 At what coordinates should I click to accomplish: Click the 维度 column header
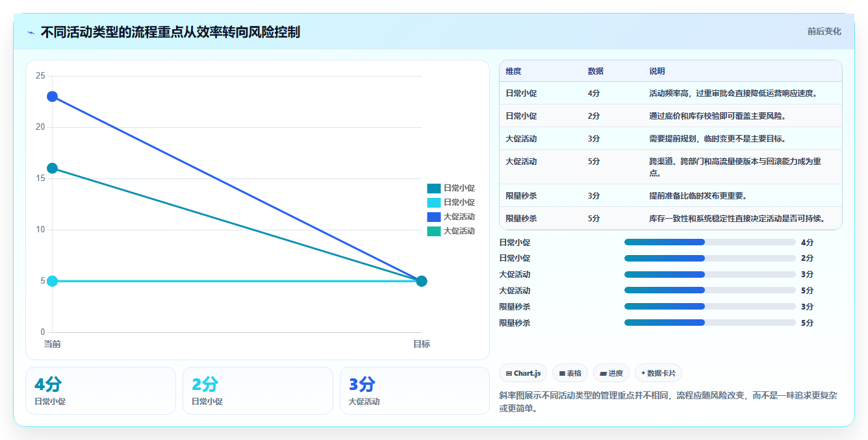click(513, 71)
